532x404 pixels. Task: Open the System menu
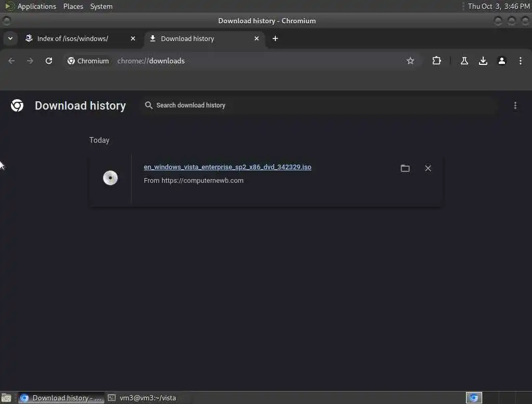[101, 6]
